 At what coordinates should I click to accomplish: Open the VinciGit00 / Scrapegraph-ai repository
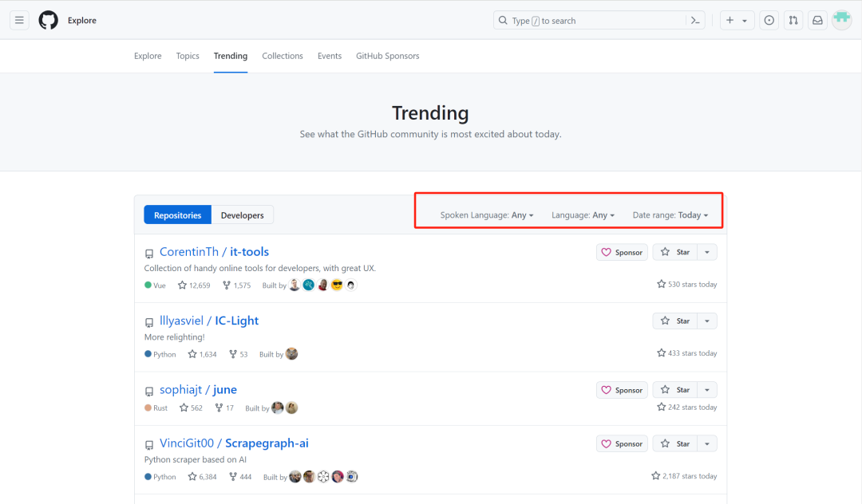click(x=234, y=443)
